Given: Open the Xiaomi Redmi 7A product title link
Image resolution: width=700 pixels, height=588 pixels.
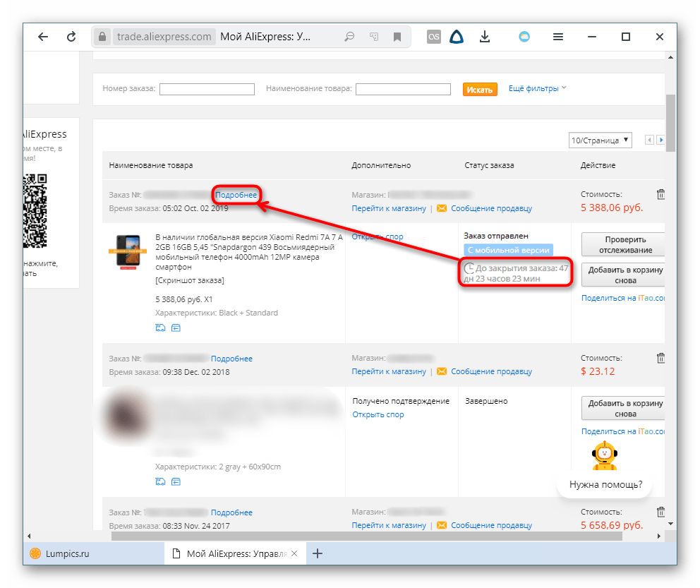Looking at the screenshot, I should pyautogui.click(x=248, y=252).
